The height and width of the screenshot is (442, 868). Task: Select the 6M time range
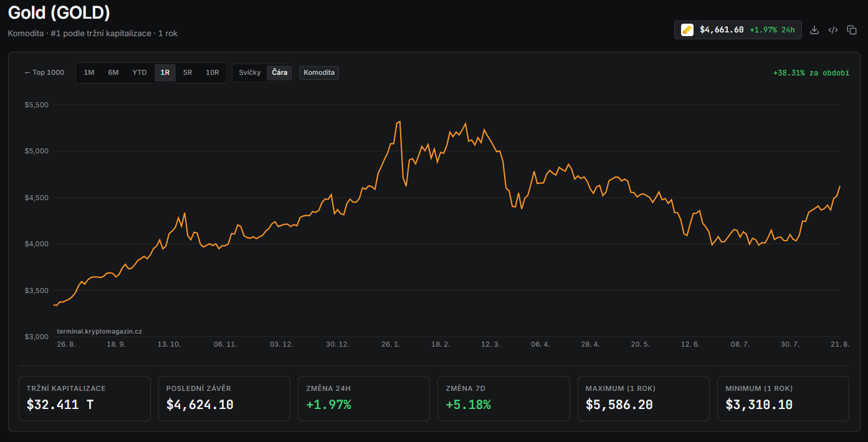[113, 72]
